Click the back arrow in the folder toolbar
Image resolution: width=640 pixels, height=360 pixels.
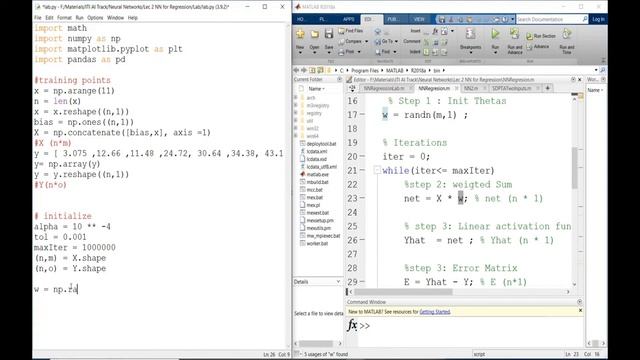(x=297, y=70)
